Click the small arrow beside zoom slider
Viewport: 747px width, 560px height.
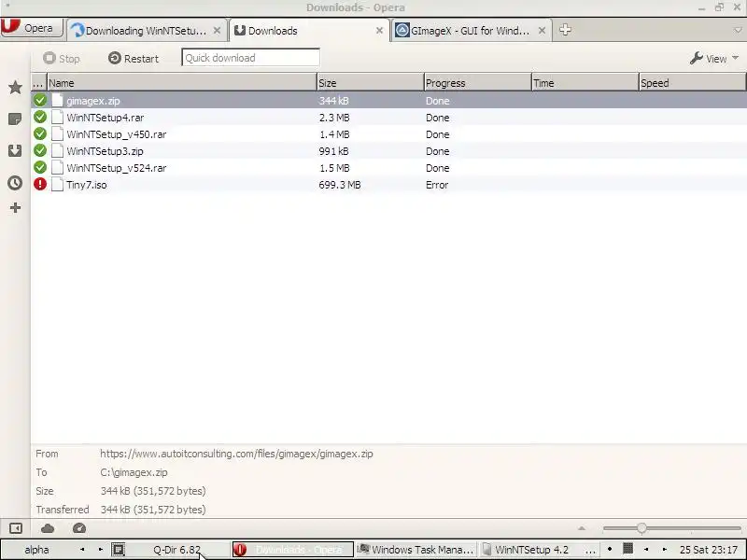[582, 528]
